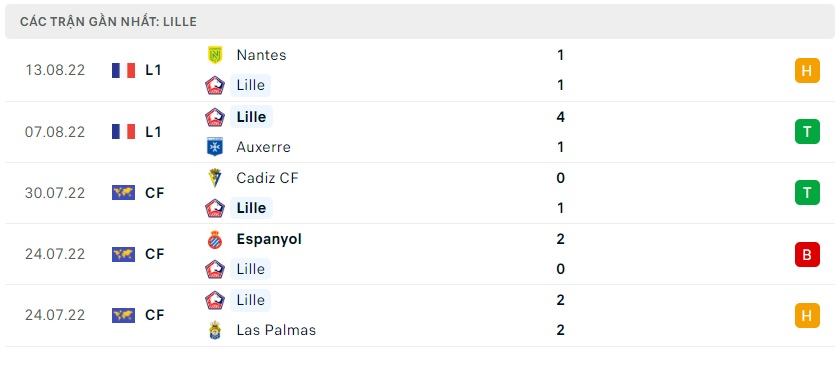Click the Las Palmas club crest icon
Image resolution: width=837 pixels, height=365 pixels.
[x=215, y=330]
